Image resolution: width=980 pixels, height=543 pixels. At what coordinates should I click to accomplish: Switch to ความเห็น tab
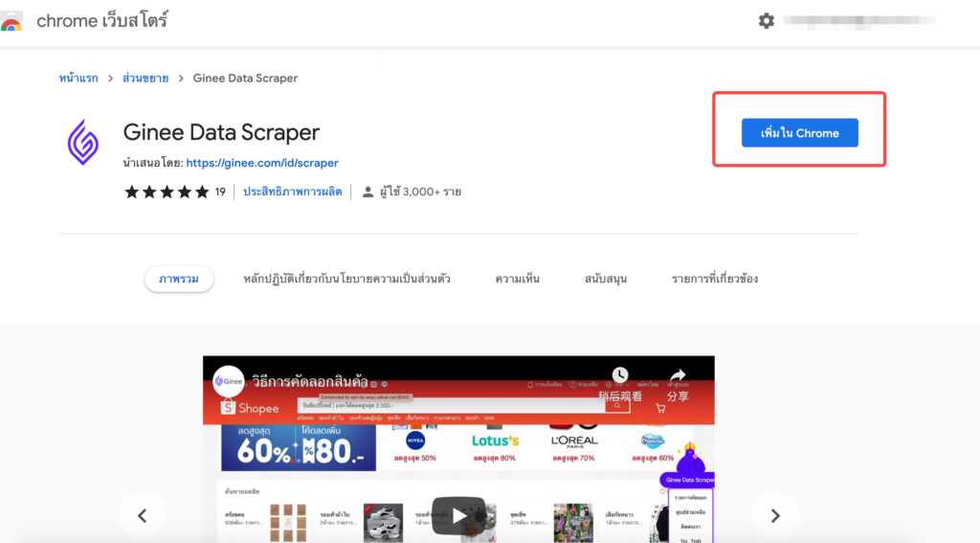tap(518, 279)
